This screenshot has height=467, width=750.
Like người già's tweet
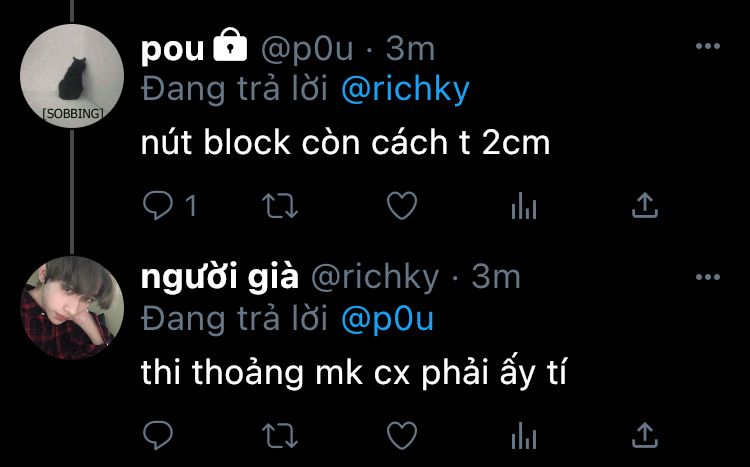click(402, 435)
